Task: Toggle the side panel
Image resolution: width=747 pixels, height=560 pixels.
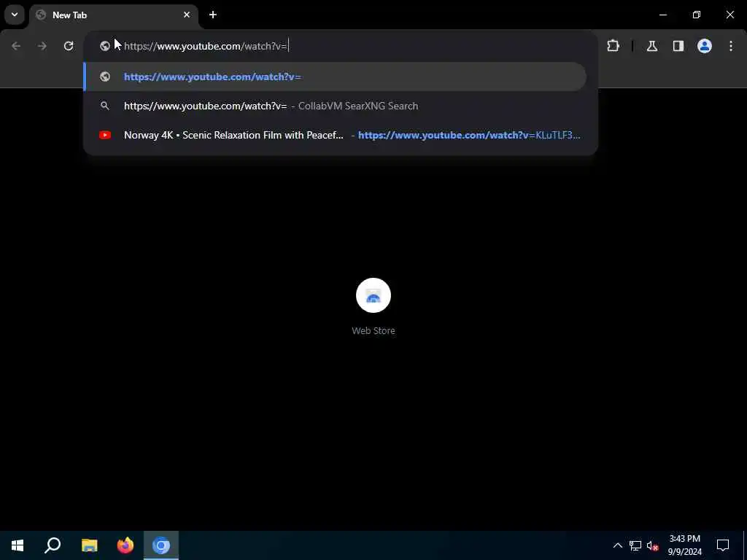Action: pyautogui.click(x=678, y=46)
